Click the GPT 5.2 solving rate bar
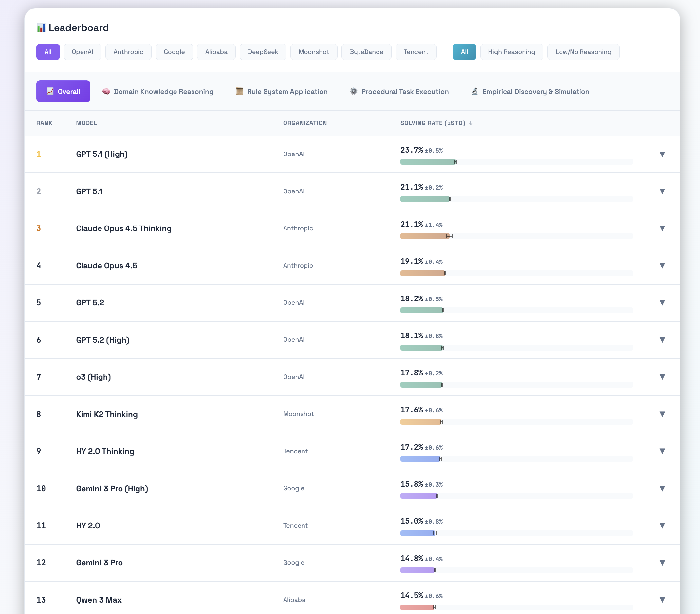 point(422,310)
